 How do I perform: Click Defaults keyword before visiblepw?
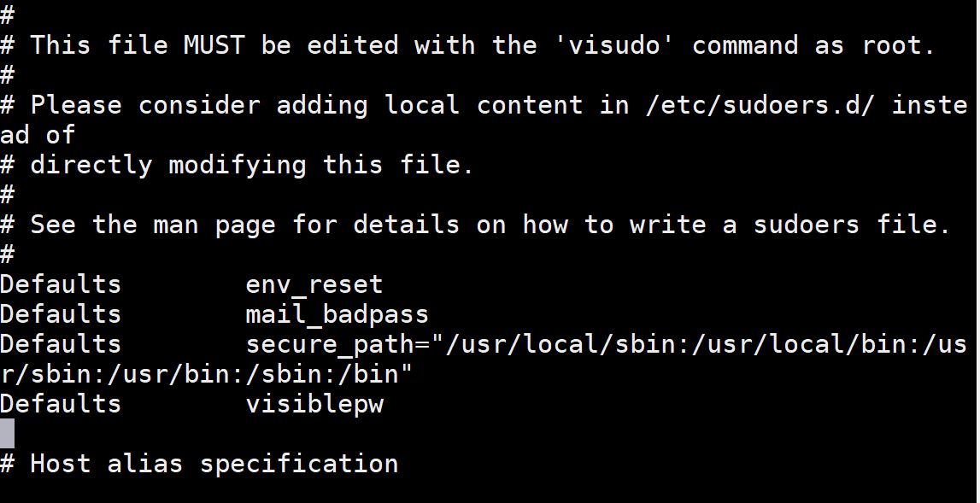(61, 404)
